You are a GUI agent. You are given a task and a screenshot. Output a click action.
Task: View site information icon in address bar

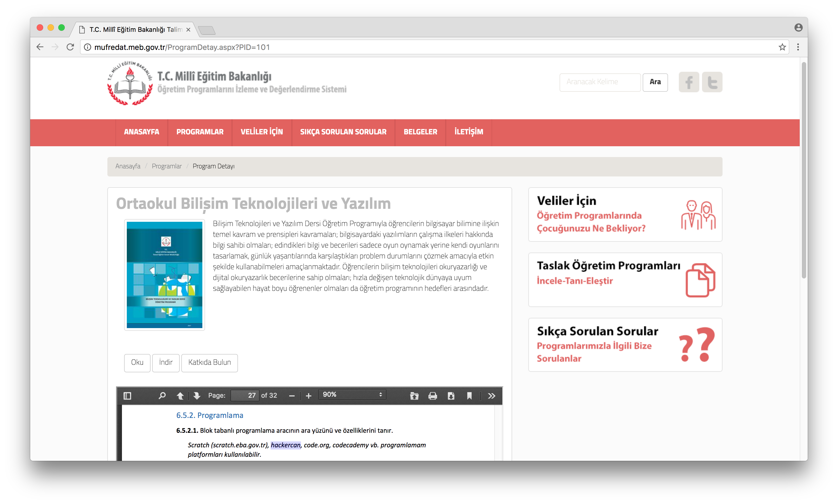pos(88,47)
